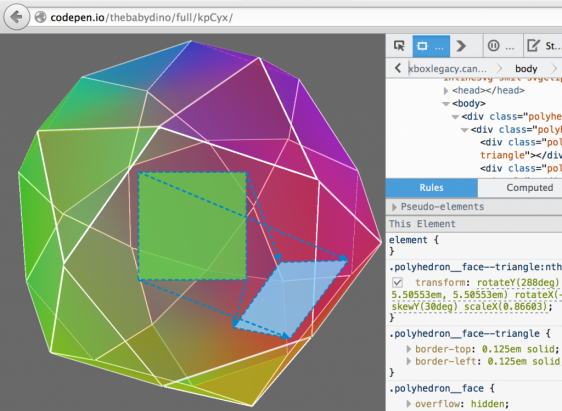Image resolution: width=562 pixels, height=411 pixels.
Task: Uncheck the transform property checkbox
Action: (397, 282)
